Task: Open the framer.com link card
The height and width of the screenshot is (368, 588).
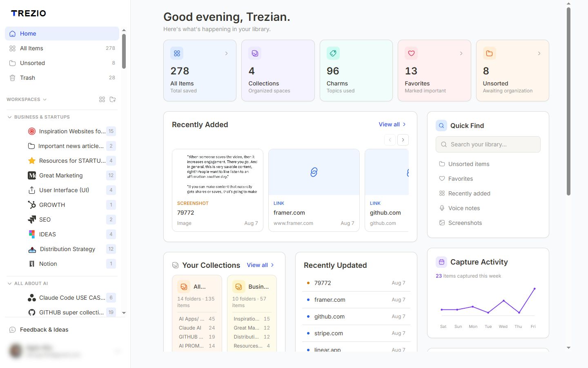Action: click(x=314, y=190)
